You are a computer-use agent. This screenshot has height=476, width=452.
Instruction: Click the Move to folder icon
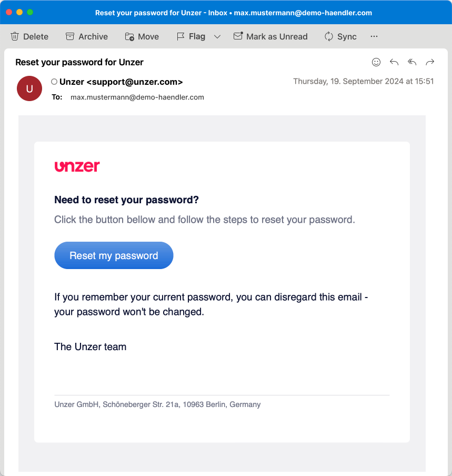(x=129, y=36)
